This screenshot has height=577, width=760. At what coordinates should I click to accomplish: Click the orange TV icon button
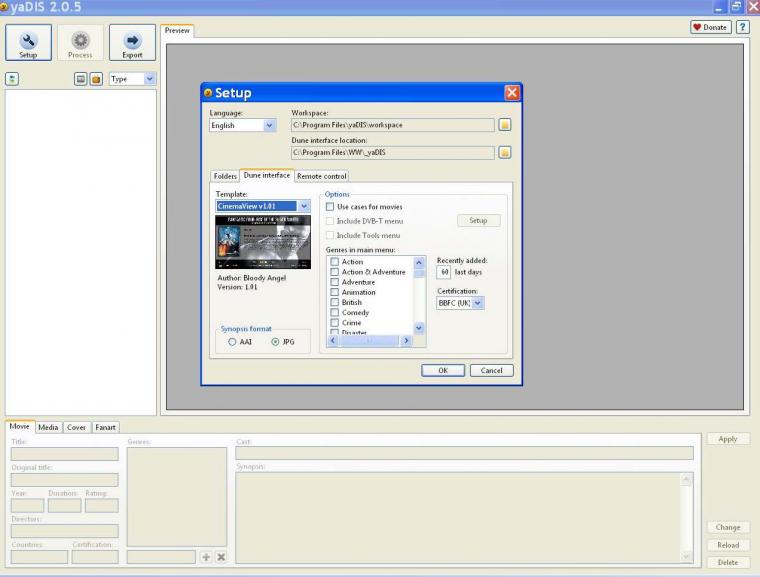coord(96,79)
